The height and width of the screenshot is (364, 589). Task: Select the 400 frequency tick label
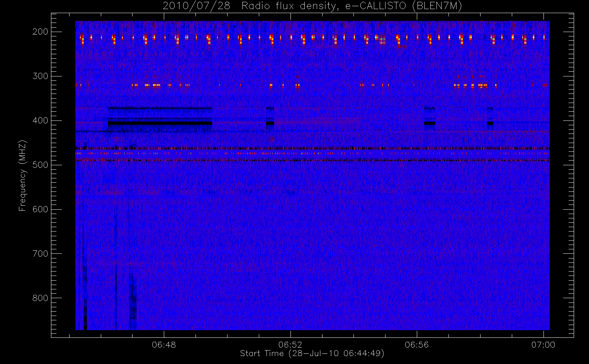pyautogui.click(x=40, y=120)
